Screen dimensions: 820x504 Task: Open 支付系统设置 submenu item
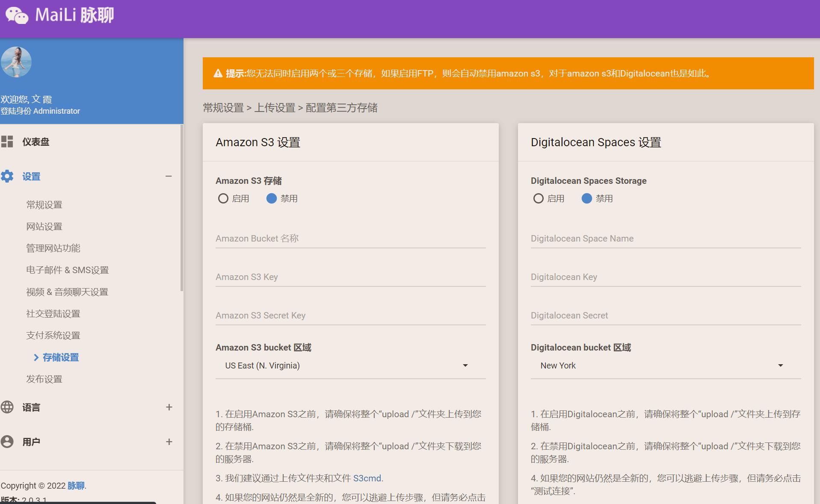click(x=53, y=336)
